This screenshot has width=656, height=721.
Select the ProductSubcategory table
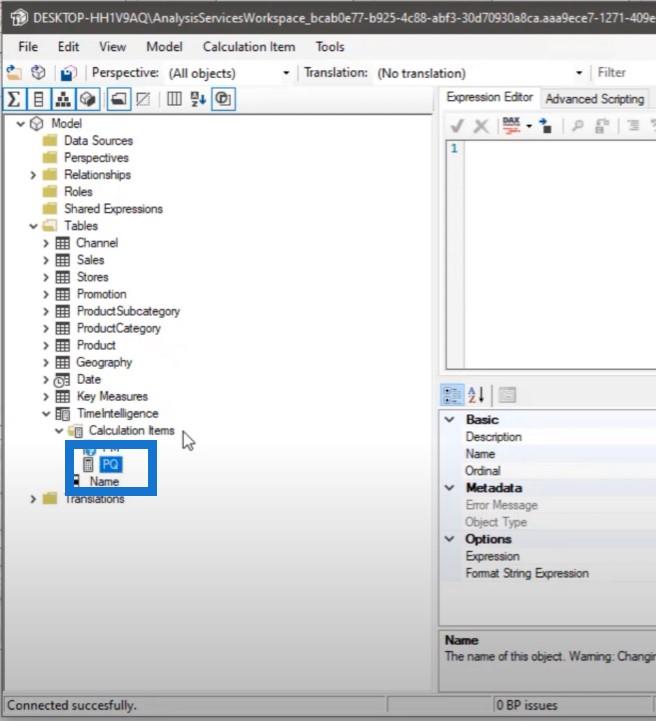[x=128, y=311]
